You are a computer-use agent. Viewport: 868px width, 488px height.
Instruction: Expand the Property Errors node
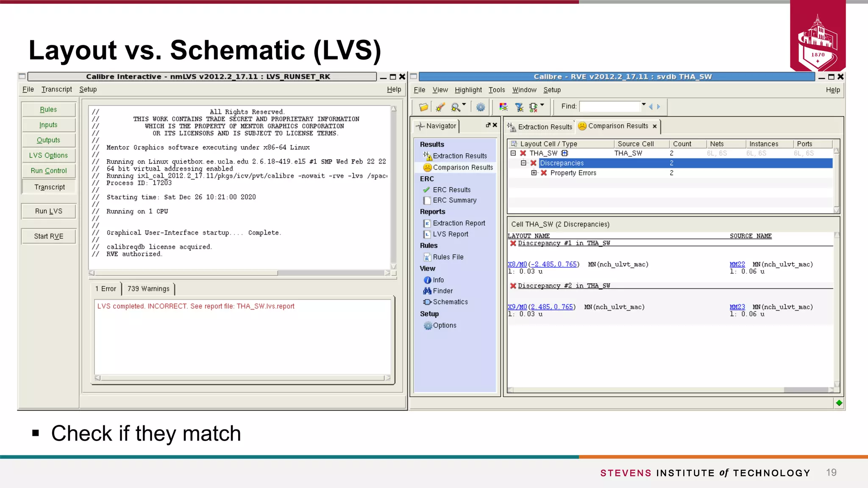534,173
